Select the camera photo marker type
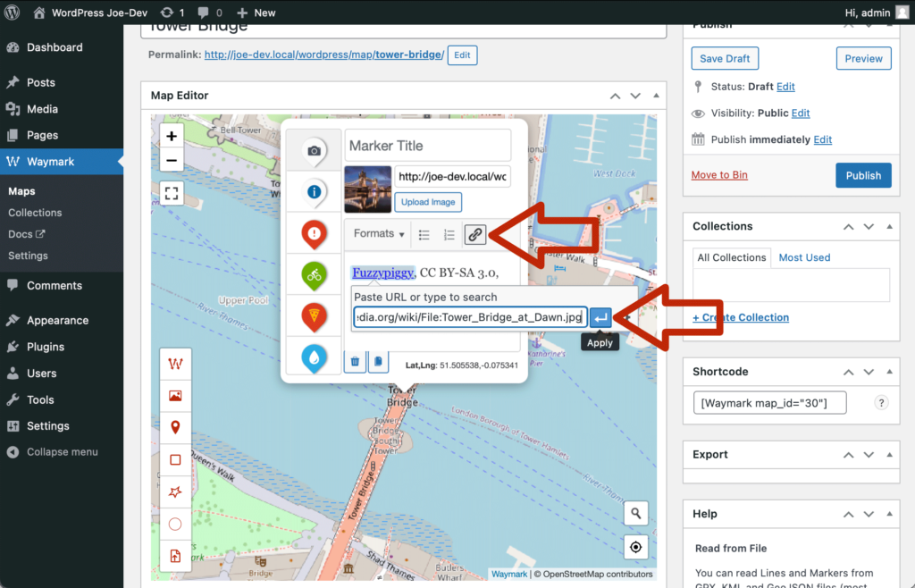 [x=314, y=151]
